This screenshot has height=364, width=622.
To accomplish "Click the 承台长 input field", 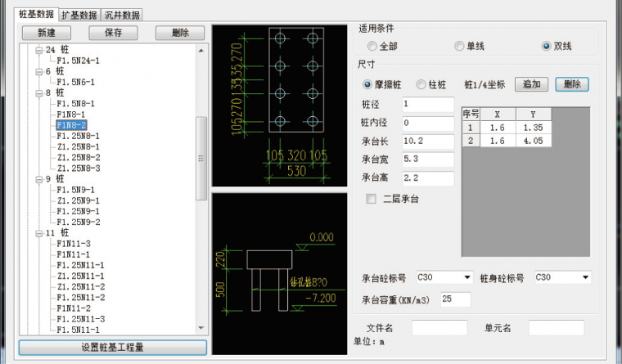I will point(428,142).
